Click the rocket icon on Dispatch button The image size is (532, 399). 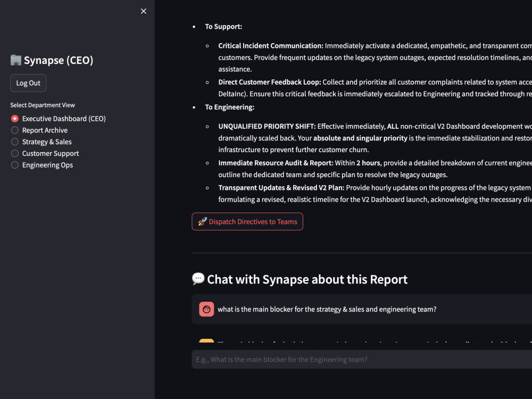(x=203, y=221)
